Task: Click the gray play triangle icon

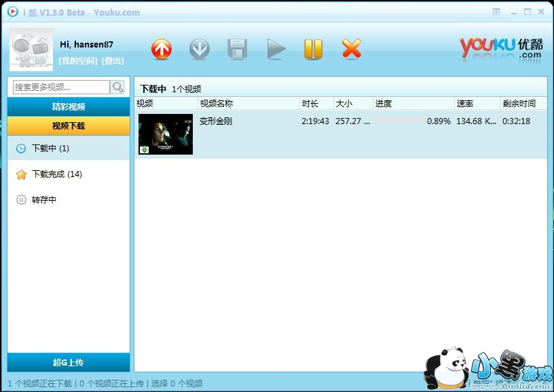Action: 276,49
